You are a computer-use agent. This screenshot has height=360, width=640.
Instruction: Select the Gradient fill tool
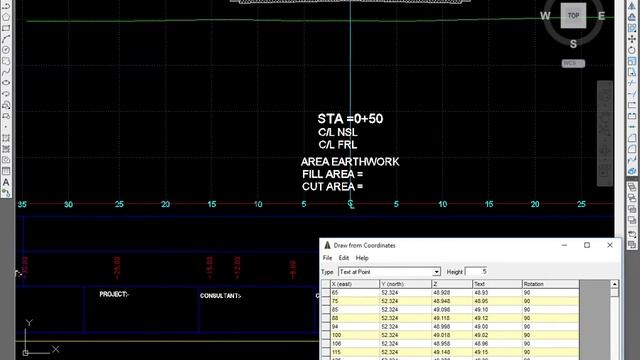pyautogui.click(x=6, y=149)
